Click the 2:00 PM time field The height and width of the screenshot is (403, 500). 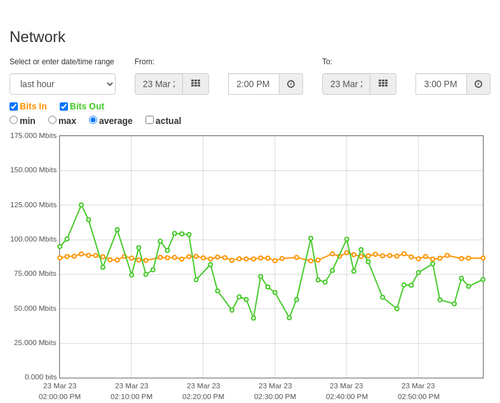(254, 84)
